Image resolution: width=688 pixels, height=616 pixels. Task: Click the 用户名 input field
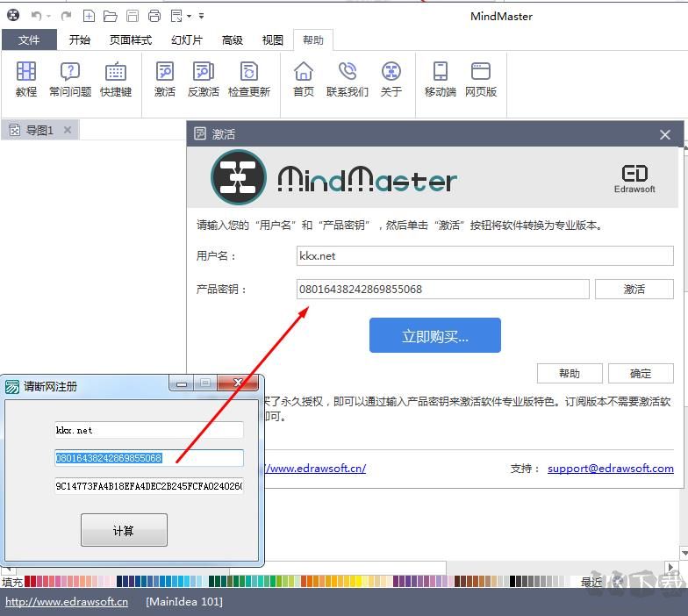pyautogui.click(x=484, y=256)
